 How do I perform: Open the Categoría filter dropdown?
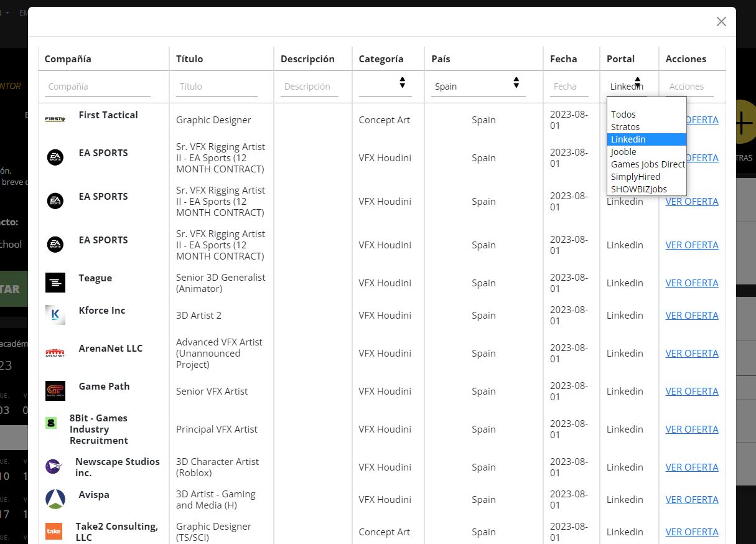385,86
